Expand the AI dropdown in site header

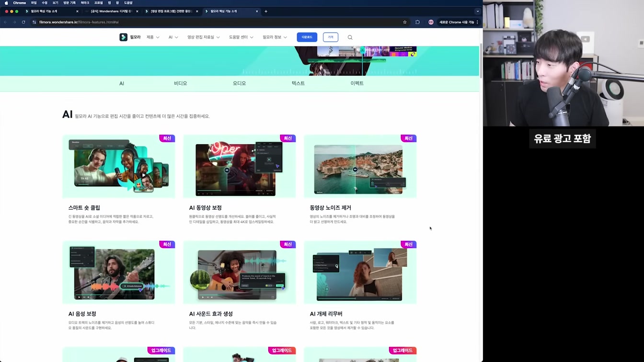click(173, 37)
